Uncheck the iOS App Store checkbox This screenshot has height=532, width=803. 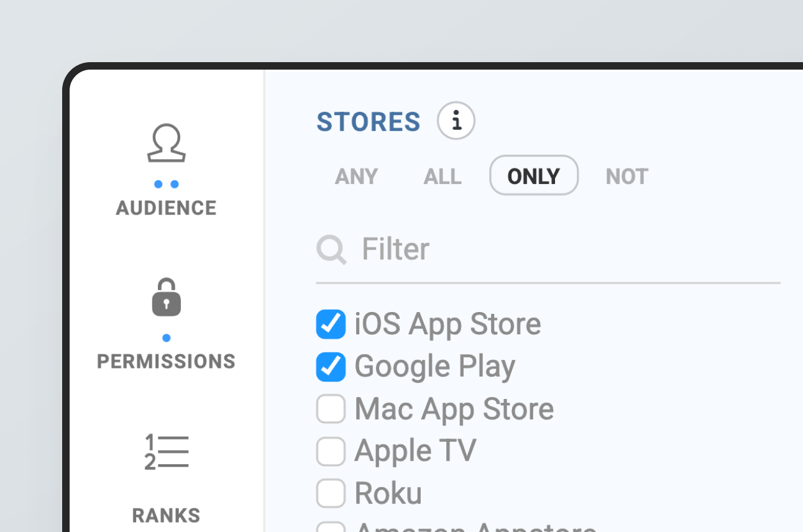coord(331,324)
